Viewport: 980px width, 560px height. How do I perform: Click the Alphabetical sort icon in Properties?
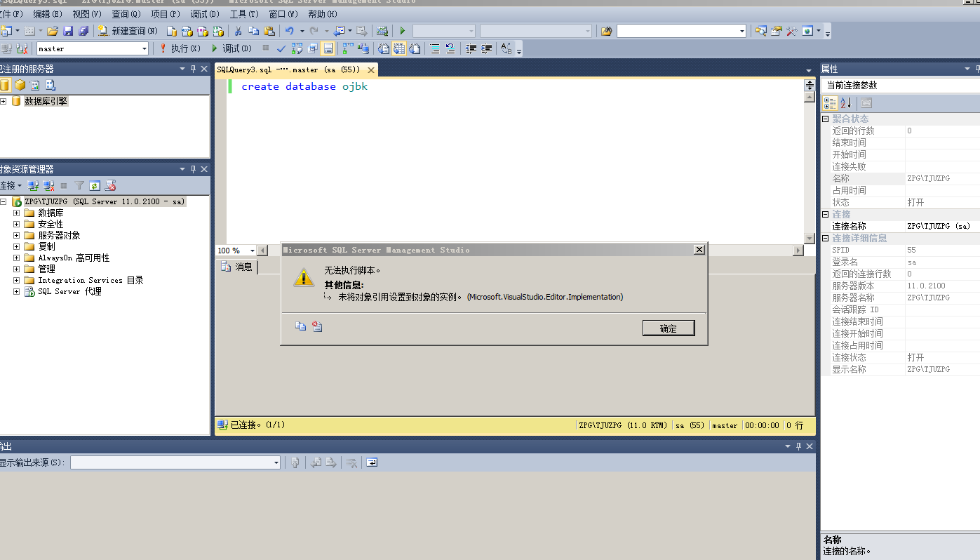tap(845, 102)
